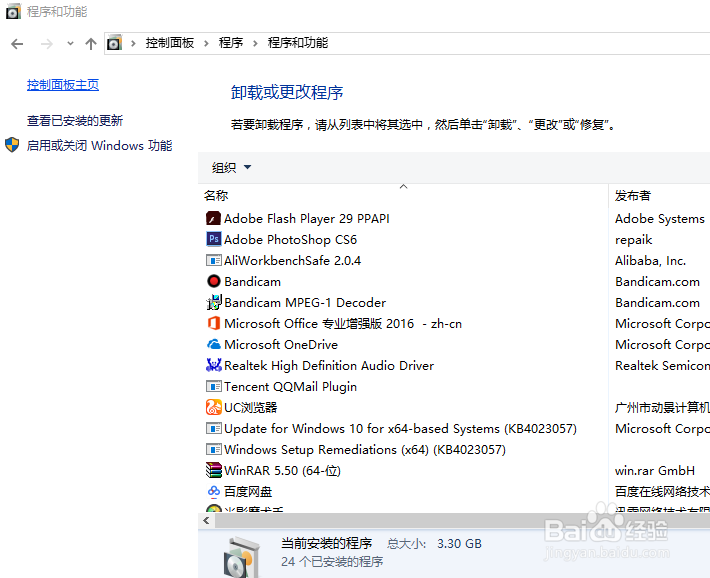Select Adobe Flash Player 29 PPAPI entry
The width and height of the screenshot is (710, 578).
click(307, 218)
